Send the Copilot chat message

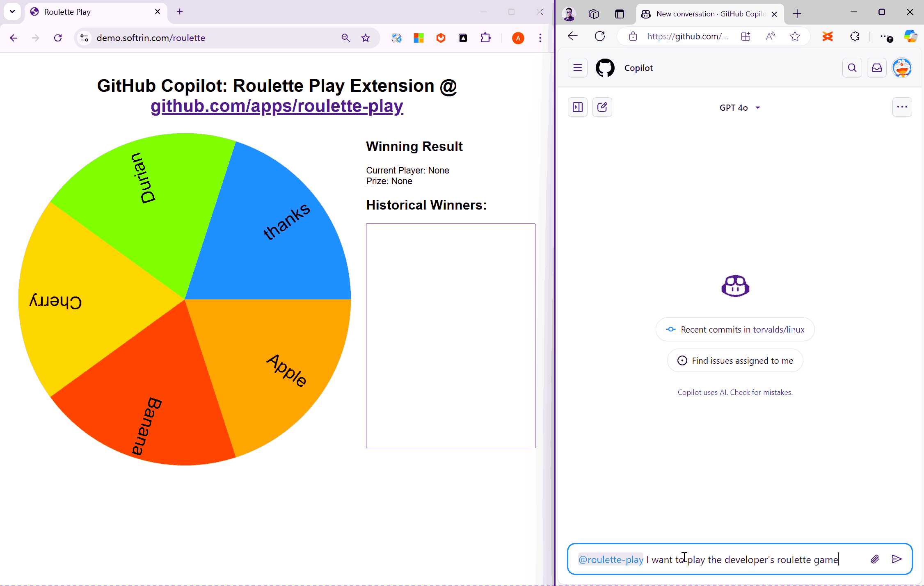click(897, 559)
